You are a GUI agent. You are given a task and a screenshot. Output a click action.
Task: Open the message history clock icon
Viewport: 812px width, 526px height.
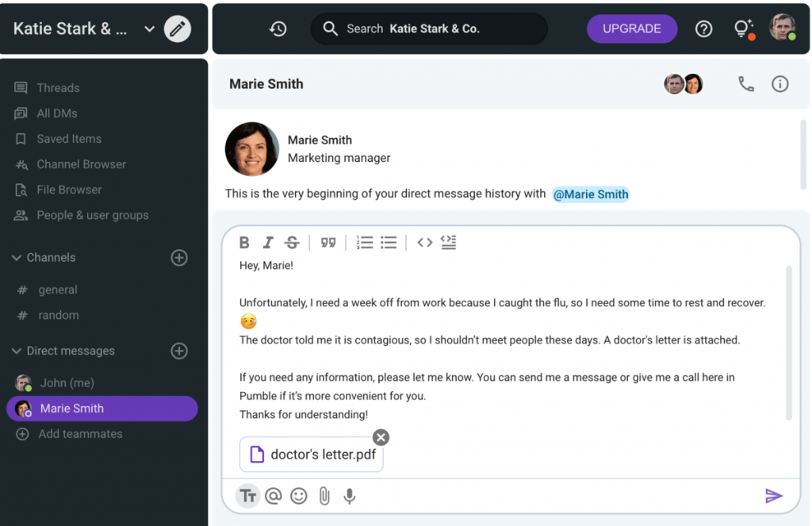(278, 29)
